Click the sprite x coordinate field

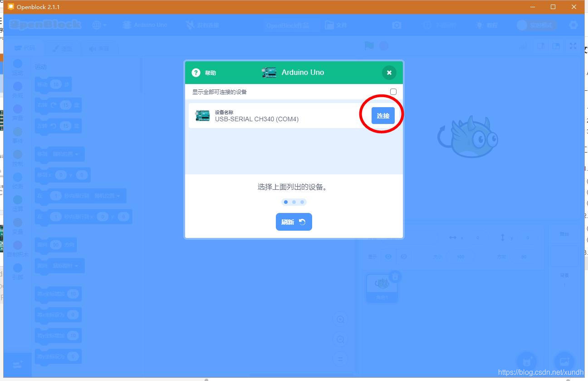(477, 238)
